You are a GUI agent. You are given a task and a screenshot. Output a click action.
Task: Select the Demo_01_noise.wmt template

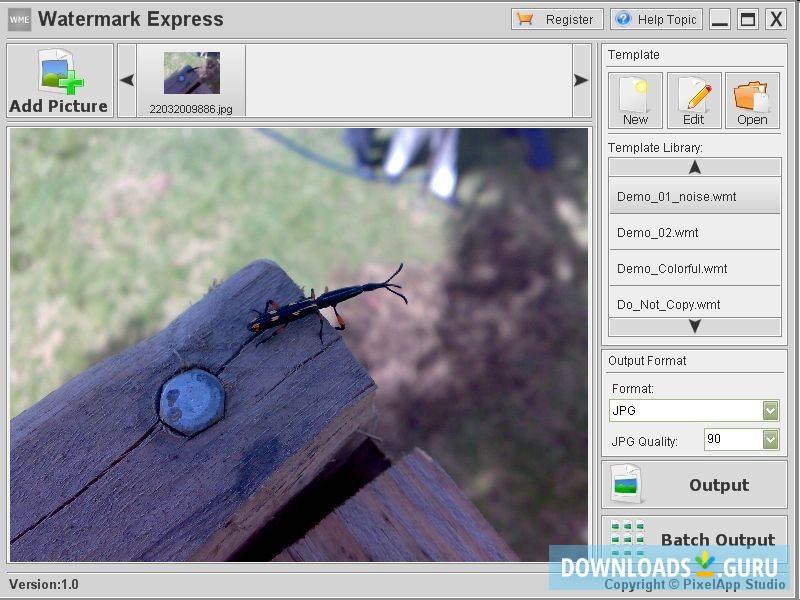694,197
